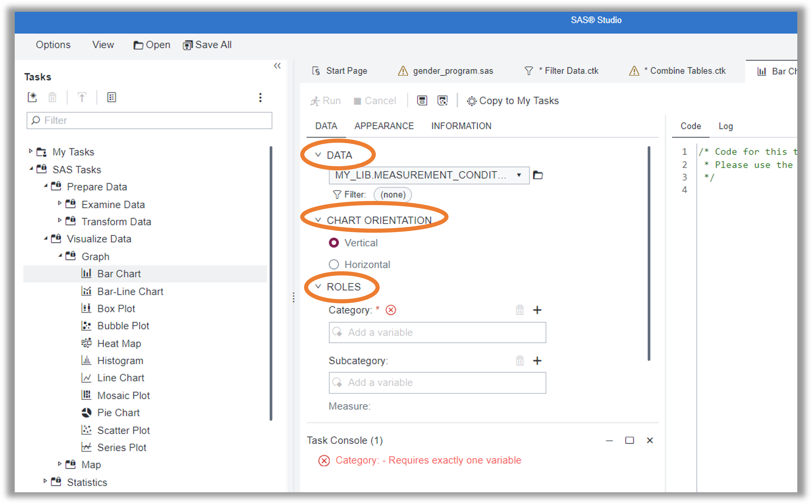Screen dimensions: 812x504
Task: Click the Save icon in task toolbar
Action: click(422, 100)
